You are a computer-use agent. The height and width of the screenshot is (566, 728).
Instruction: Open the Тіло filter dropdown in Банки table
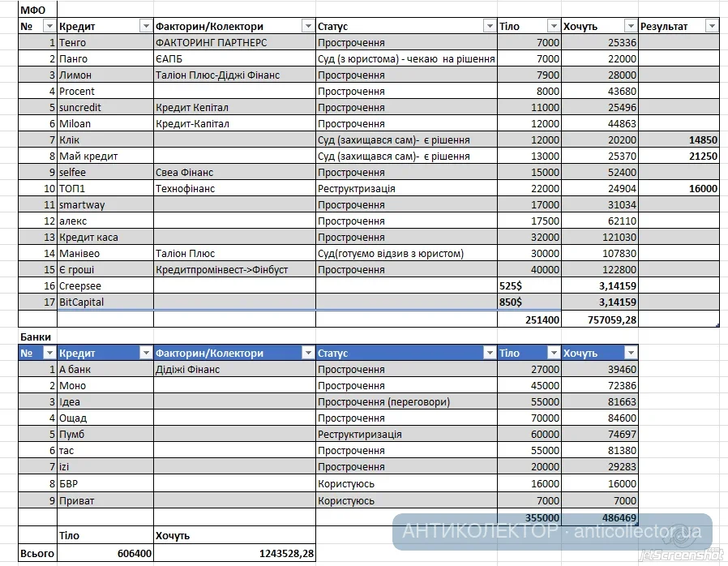pos(554,353)
